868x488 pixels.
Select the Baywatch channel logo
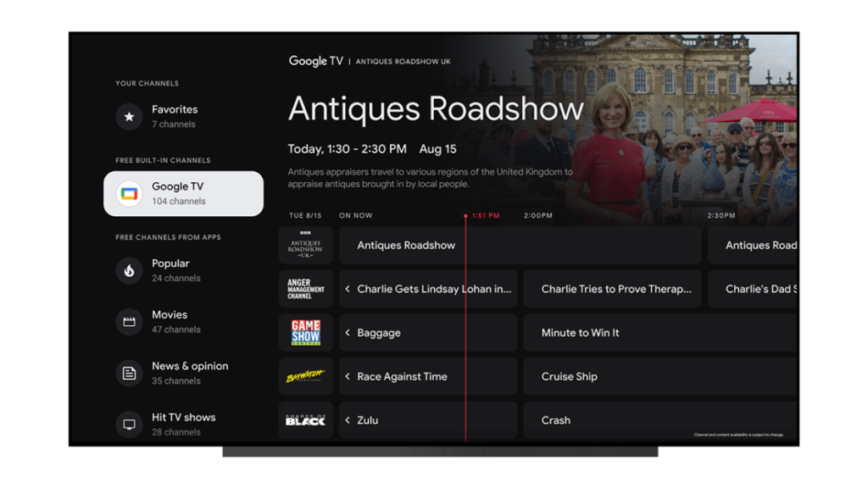tap(306, 376)
